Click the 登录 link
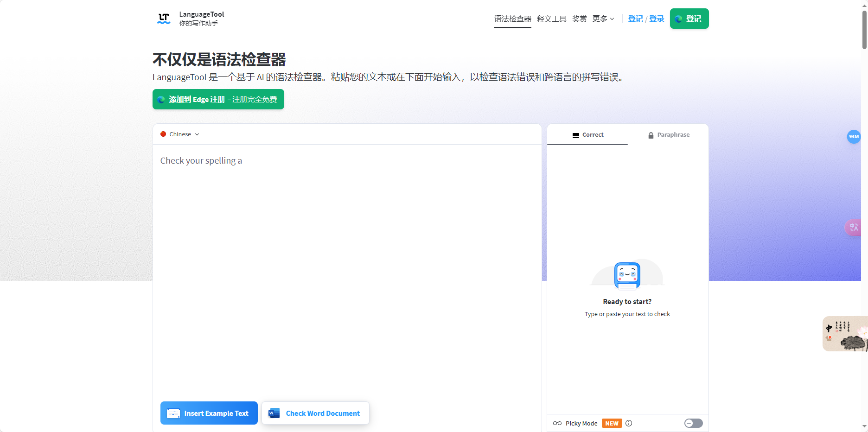868x432 pixels. [x=657, y=19]
